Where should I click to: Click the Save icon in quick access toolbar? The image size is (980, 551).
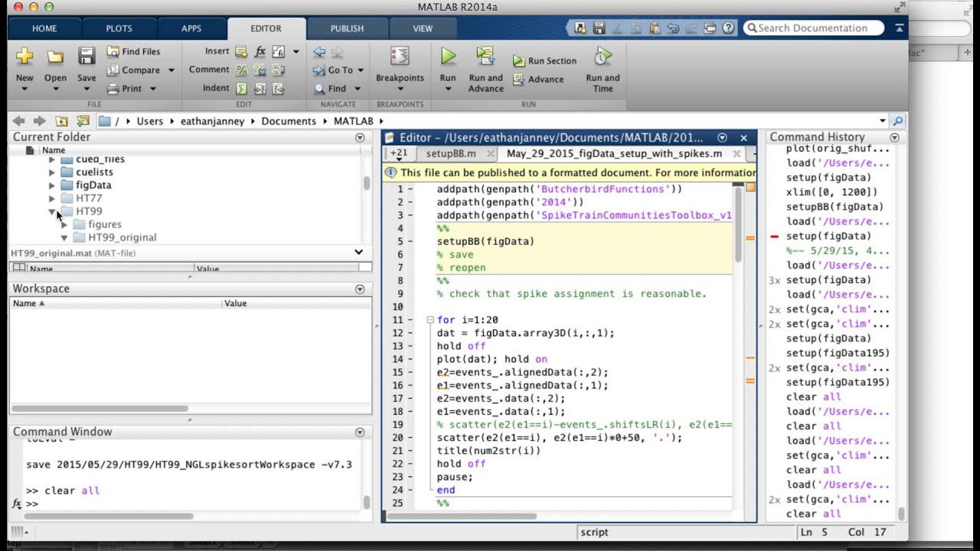599,28
